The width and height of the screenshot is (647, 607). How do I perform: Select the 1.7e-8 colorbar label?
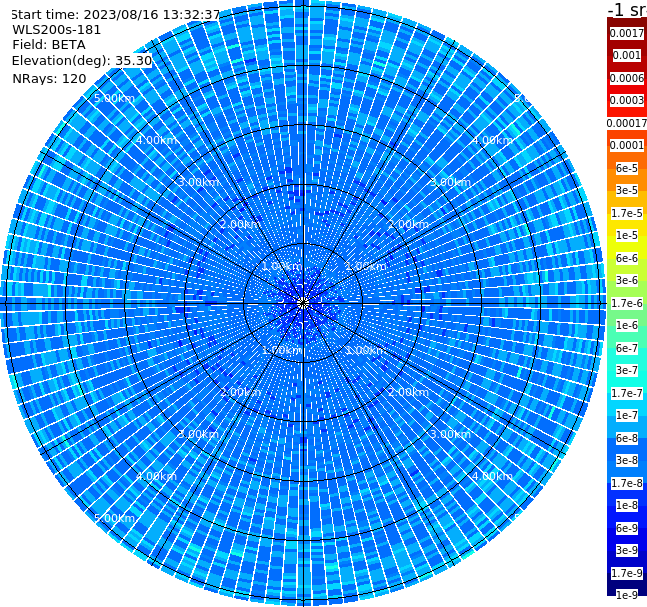627,483
